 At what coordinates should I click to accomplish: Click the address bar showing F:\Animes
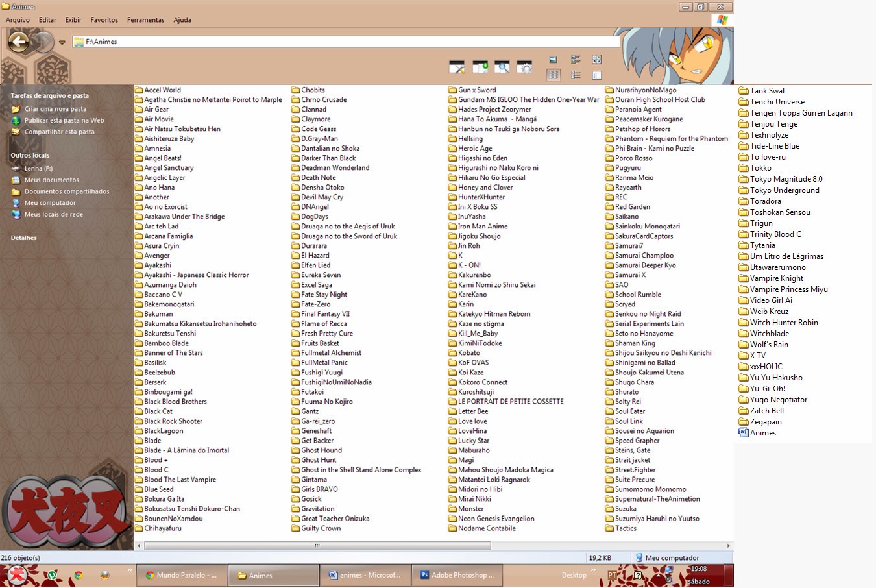tap(347, 42)
